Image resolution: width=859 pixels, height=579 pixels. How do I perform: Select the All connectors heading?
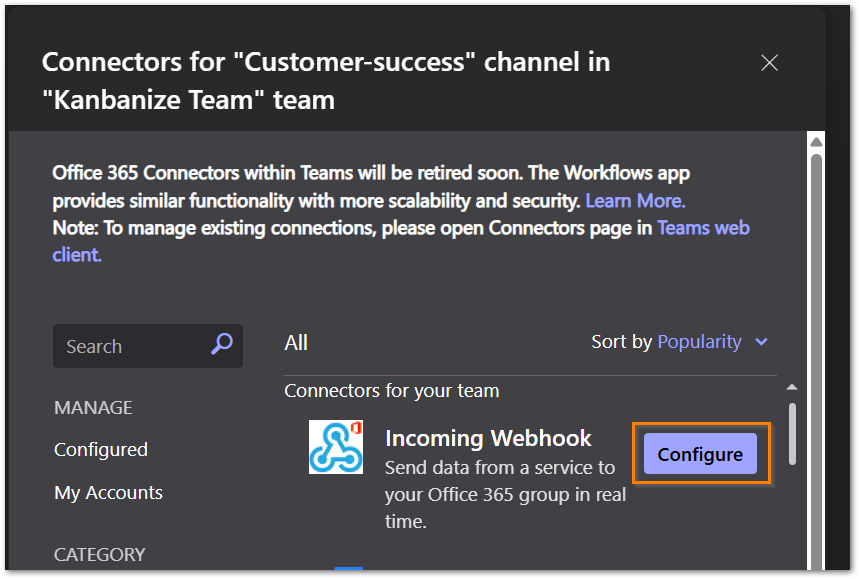tap(296, 342)
